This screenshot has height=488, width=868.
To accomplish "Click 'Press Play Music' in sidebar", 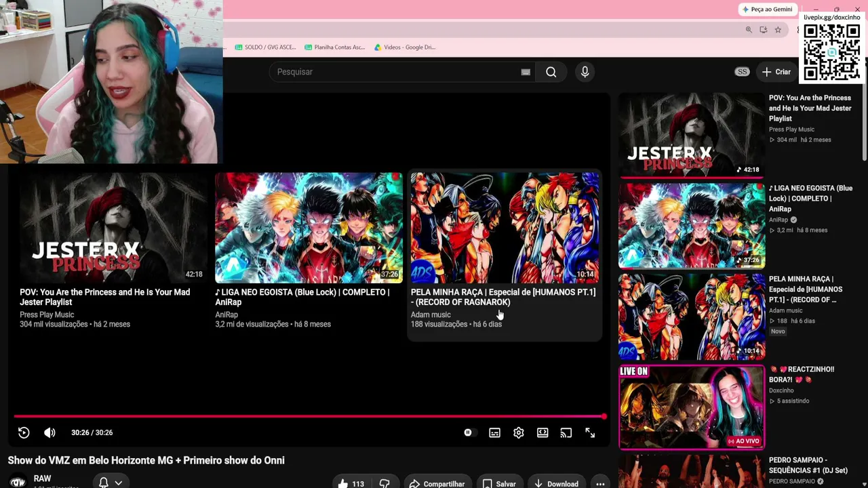I will [x=791, y=129].
